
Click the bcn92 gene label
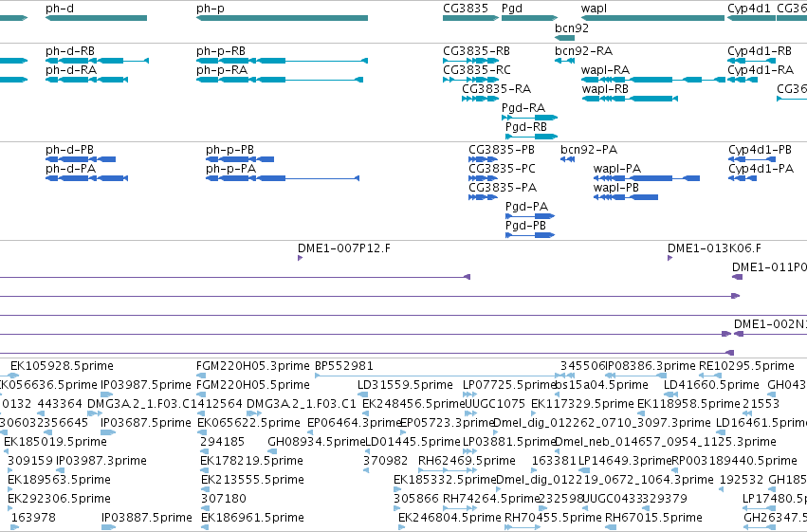572,28
